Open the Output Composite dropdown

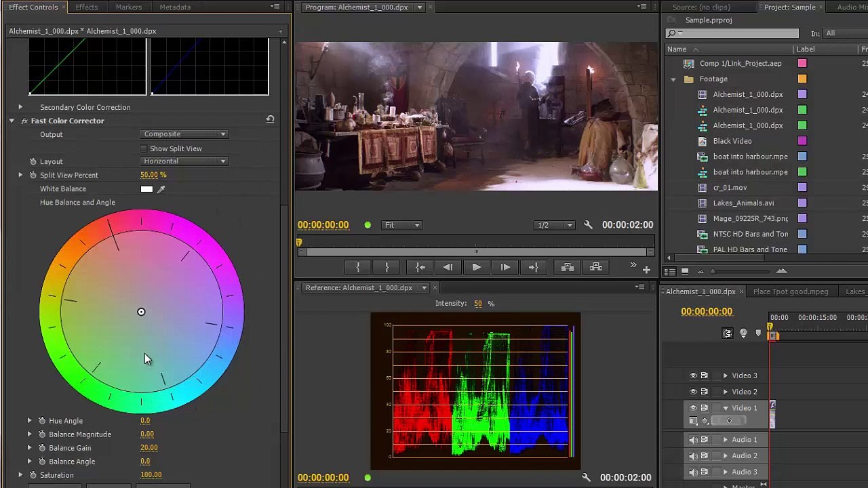pos(184,134)
